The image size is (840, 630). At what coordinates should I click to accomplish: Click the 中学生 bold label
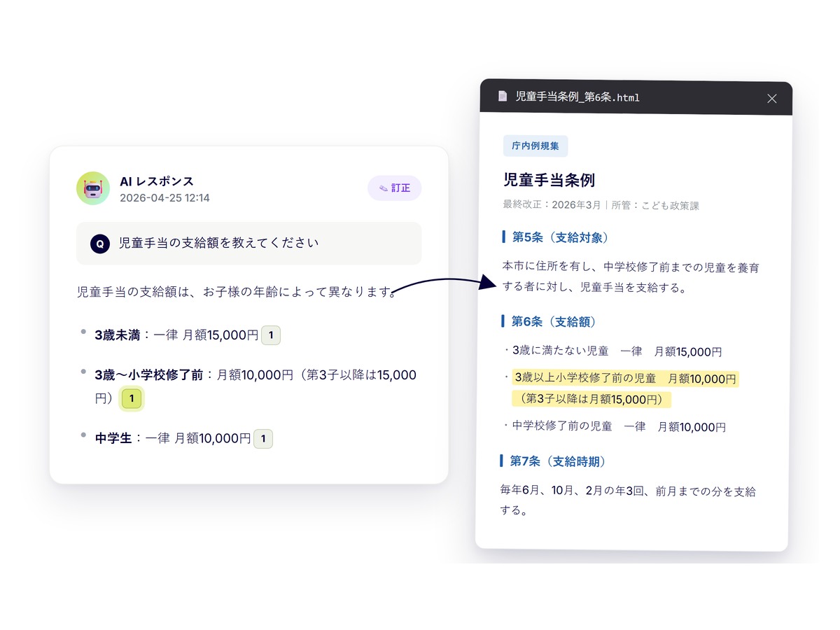(x=113, y=439)
